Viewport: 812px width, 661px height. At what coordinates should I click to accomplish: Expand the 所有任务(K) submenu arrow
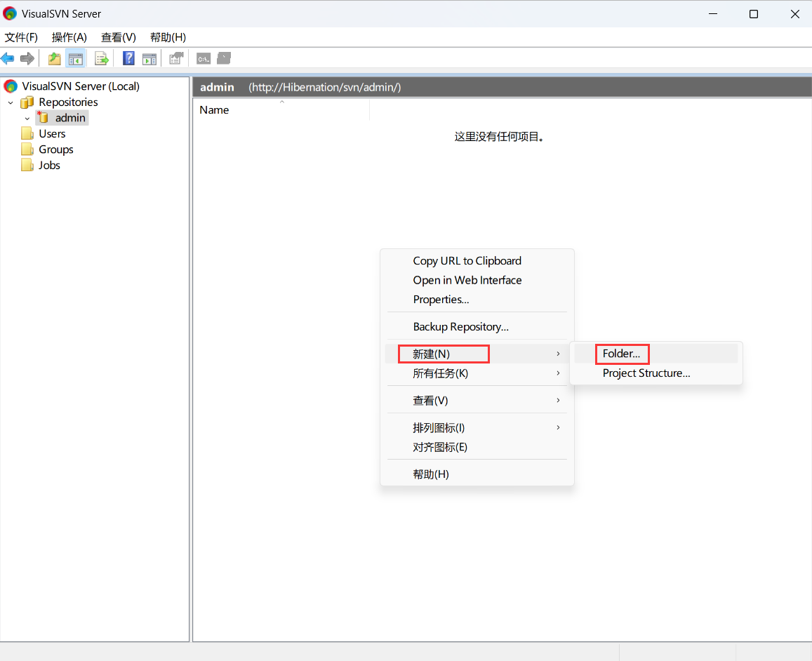point(558,373)
